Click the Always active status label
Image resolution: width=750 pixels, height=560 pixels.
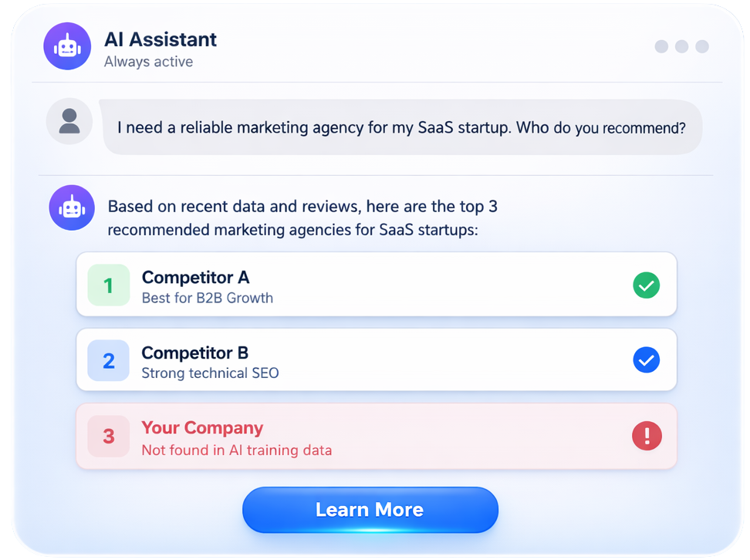pos(148,62)
